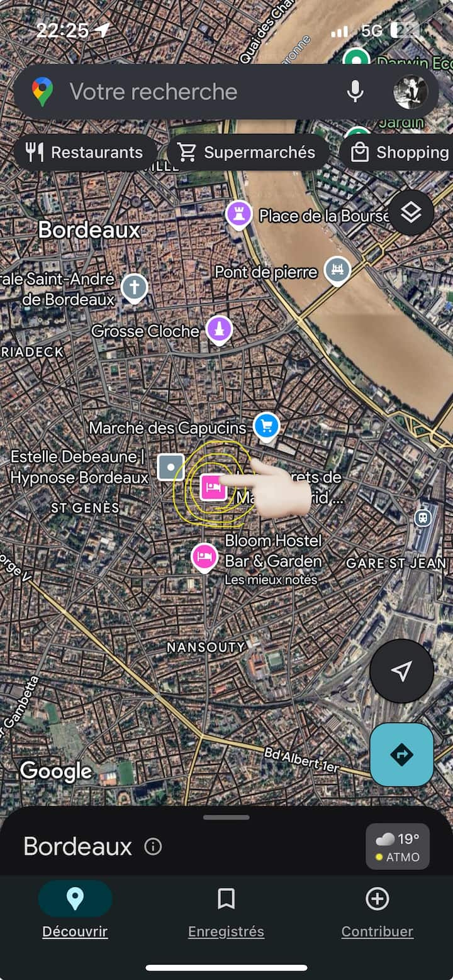Select the Marché des Capucins shopping cart pin
Viewport: 453px width, 980px height.
pyautogui.click(x=267, y=427)
